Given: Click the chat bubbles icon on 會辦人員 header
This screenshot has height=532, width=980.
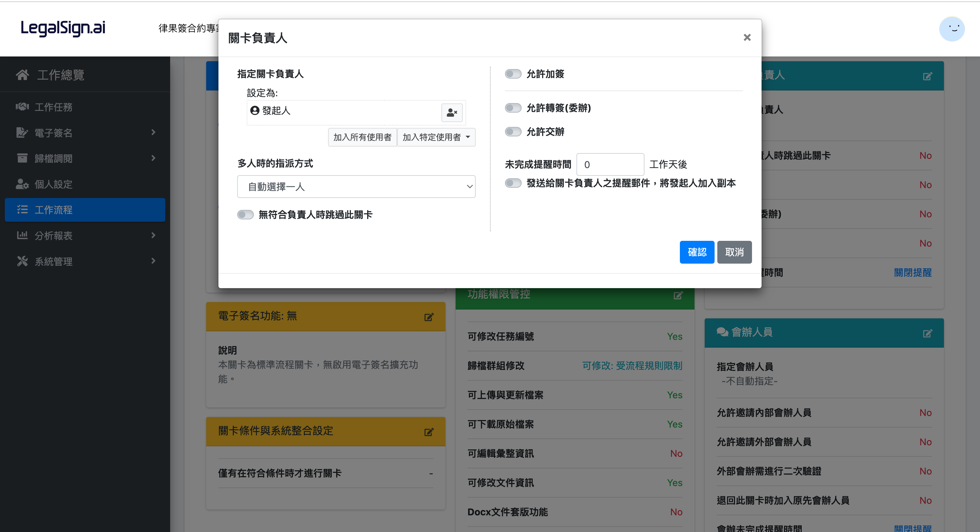Looking at the screenshot, I should (722, 332).
